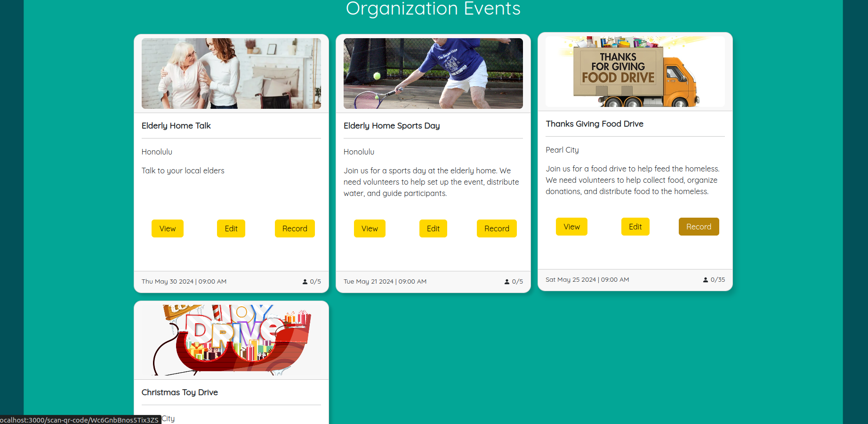Edit the Elderly Home Sports Day event
The image size is (868, 424).
click(433, 228)
